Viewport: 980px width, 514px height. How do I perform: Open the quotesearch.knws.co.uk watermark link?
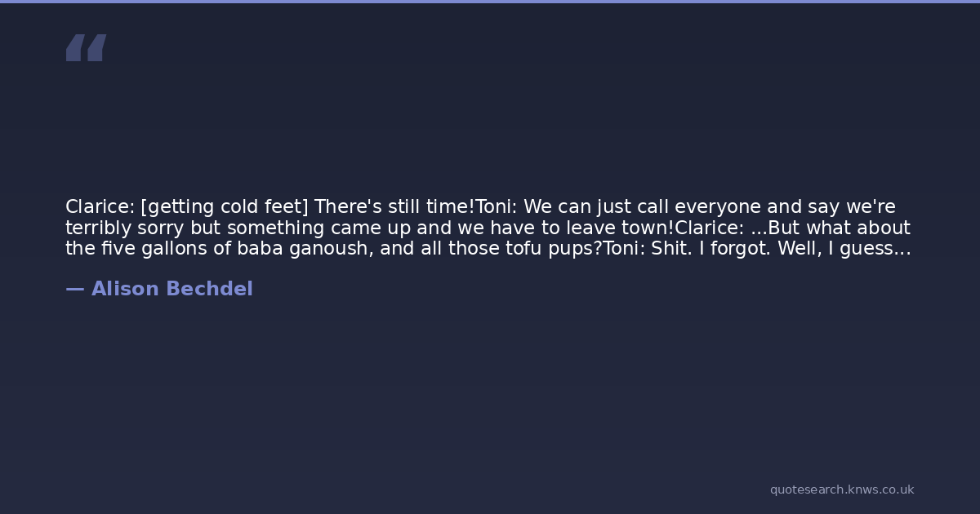pyautogui.click(x=841, y=490)
